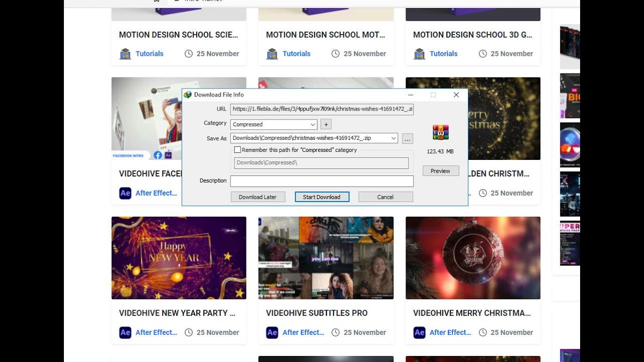Open the Subtitles Pro collage thumbnail
This screenshot has width=644, height=362.
[326, 258]
